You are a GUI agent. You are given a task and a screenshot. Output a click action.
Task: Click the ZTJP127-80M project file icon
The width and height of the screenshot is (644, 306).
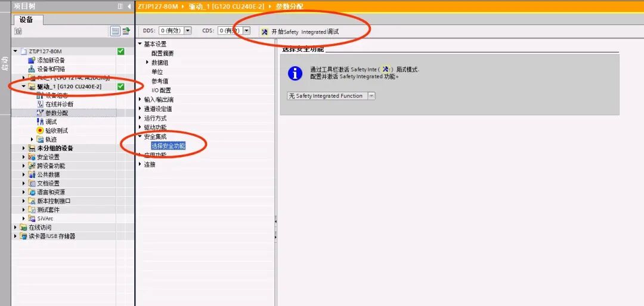24,51
